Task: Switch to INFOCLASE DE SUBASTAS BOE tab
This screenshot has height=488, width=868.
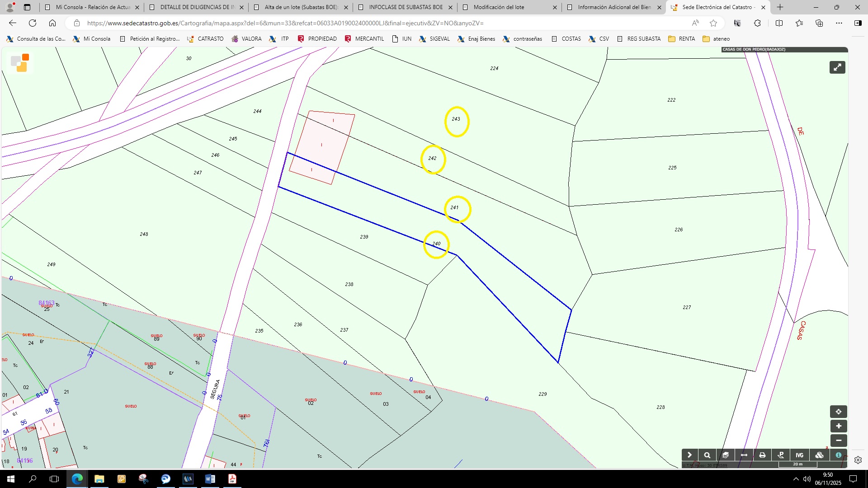Action: point(406,7)
